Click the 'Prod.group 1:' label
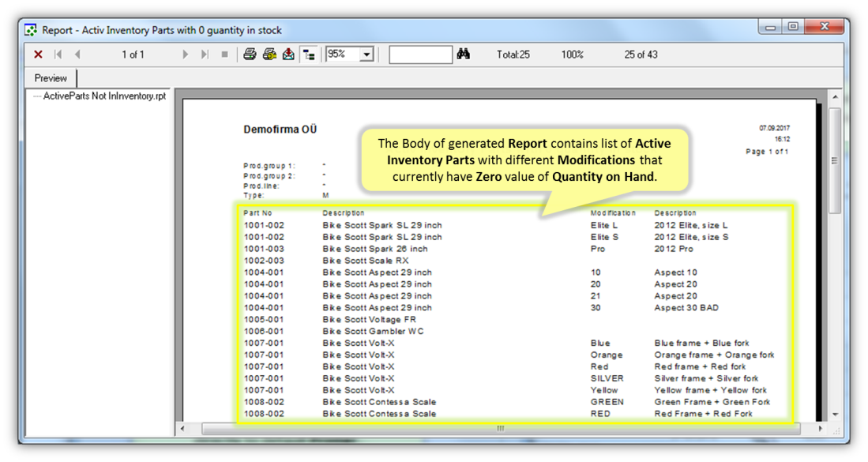Viewport: 868px width, 462px height. 269,165
